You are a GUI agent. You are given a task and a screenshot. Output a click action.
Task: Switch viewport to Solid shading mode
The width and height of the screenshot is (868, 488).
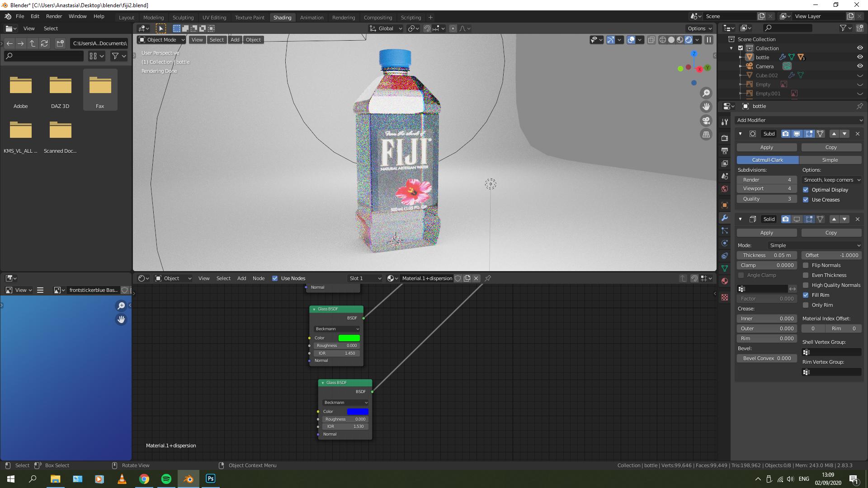point(672,40)
